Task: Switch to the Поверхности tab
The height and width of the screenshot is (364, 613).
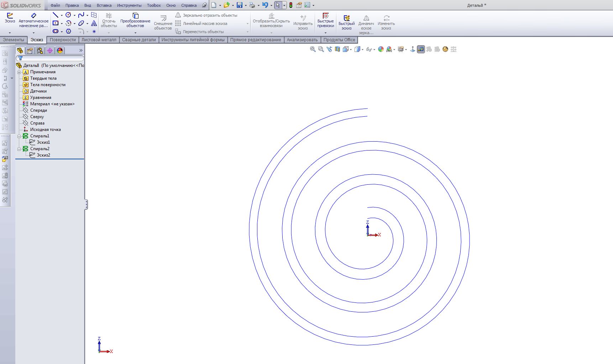Action: (63, 40)
